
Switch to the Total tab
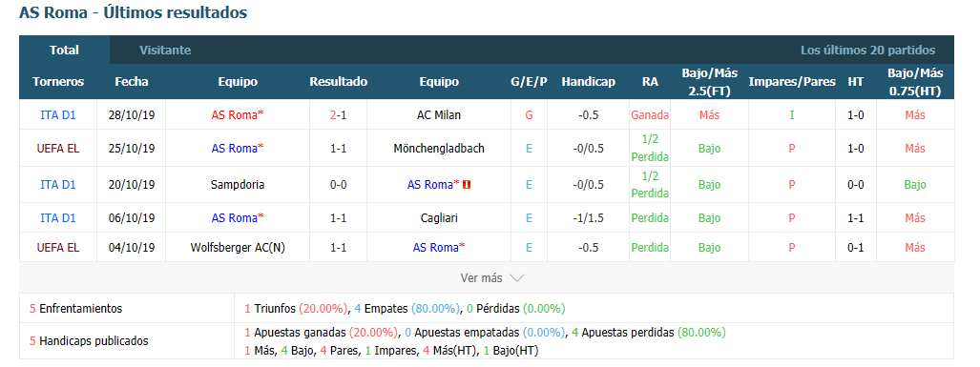[x=64, y=50]
